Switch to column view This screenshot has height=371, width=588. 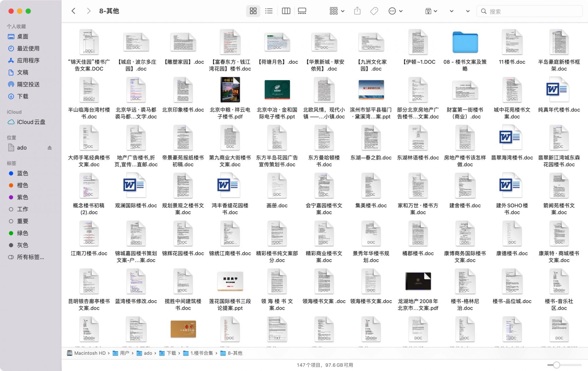[286, 11]
